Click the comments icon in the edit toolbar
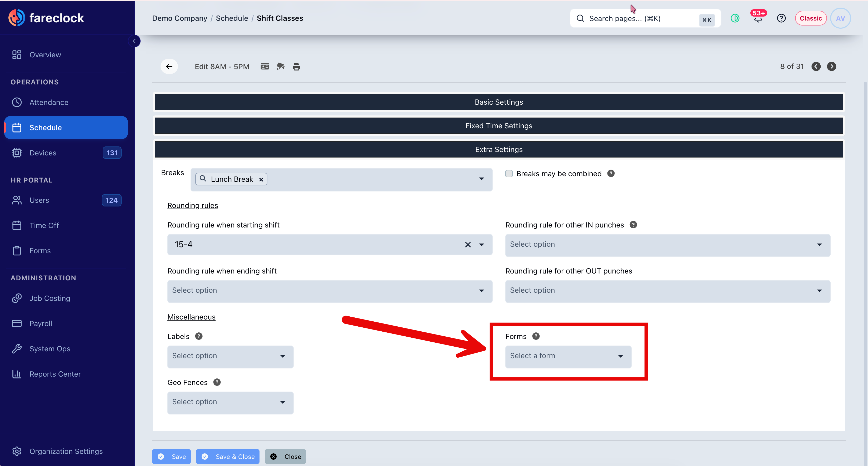 [281, 66]
